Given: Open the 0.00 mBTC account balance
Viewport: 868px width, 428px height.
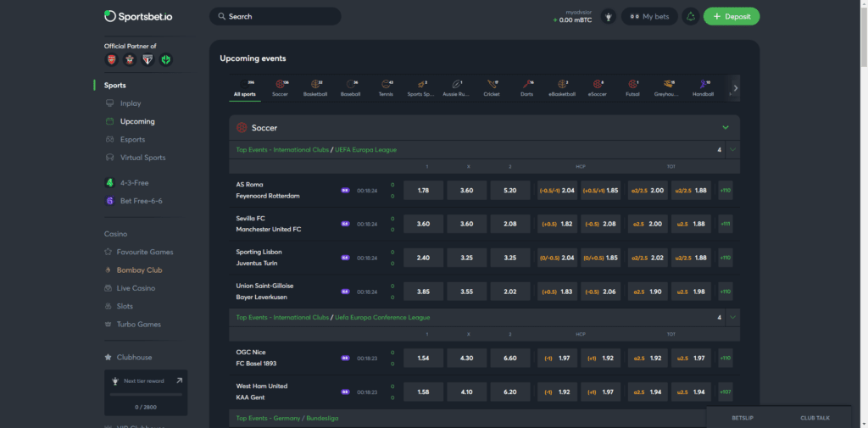Looking at the screenshot, I should pos(572,20).
